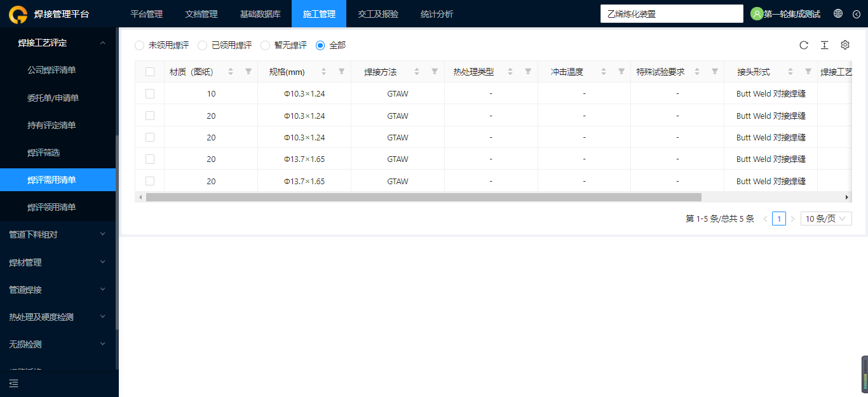This screenshot has width=868, height=397.
Task: Click the 乙烯炼化装置 project field
Action: 672,14
